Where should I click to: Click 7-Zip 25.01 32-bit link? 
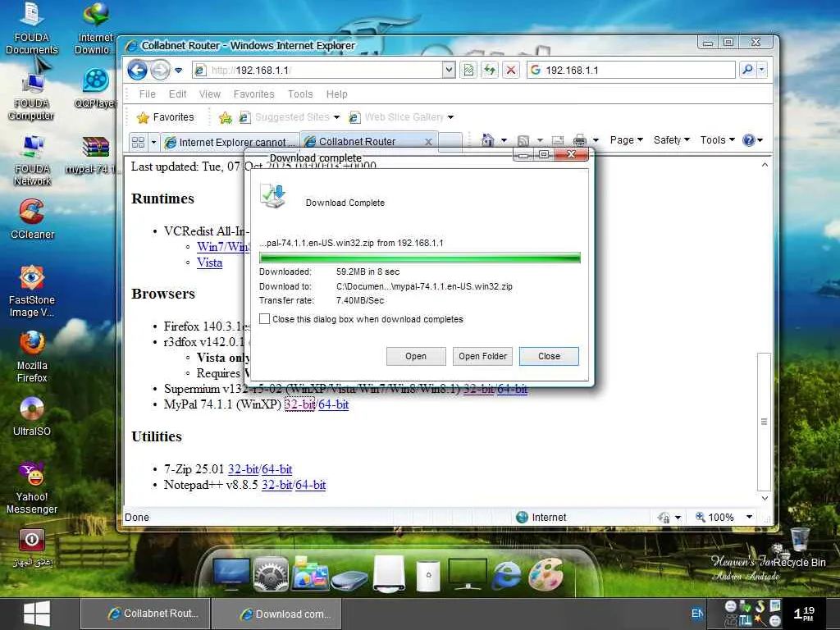point(243,469)
